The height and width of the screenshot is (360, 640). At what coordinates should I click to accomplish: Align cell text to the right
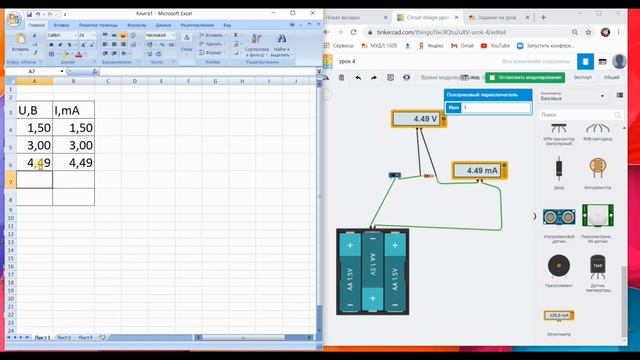[x=123, y=44]
